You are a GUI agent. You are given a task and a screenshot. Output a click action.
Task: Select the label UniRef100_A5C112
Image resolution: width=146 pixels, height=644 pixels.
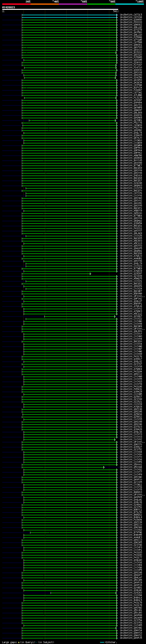pos(131,314)
